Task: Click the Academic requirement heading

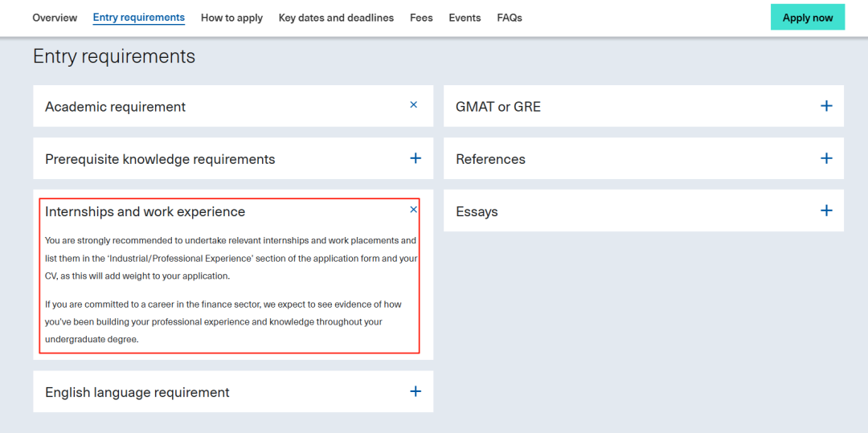Action: tap(115, 107)
